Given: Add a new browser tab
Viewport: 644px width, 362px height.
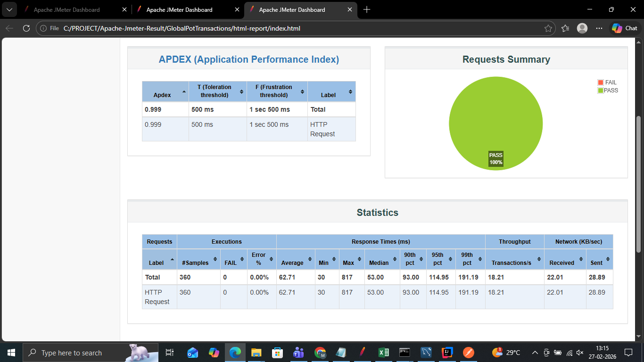Looking at the screenshot, I should coord(367,9).
